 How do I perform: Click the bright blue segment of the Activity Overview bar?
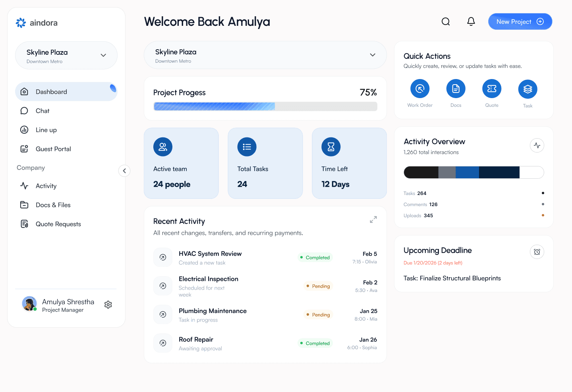[467, 172]
